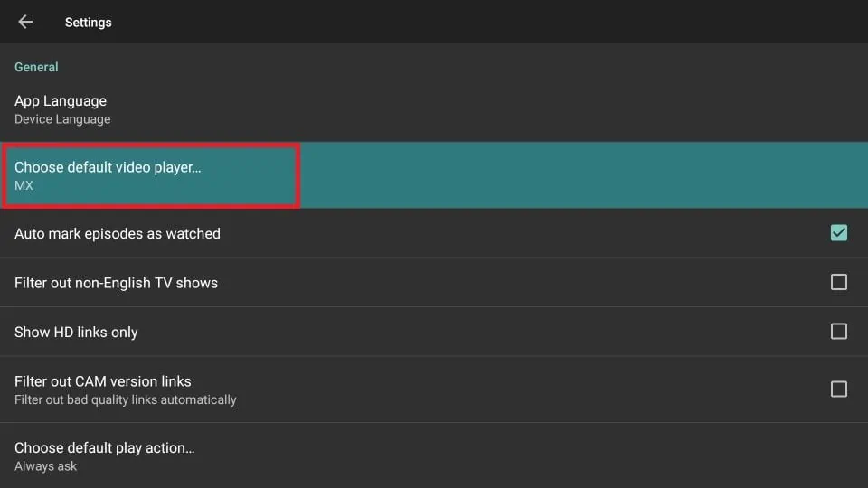Click the Show HD links only label
Screen dimensions: 868x488
pyautogui.click(x=76, y=332)
